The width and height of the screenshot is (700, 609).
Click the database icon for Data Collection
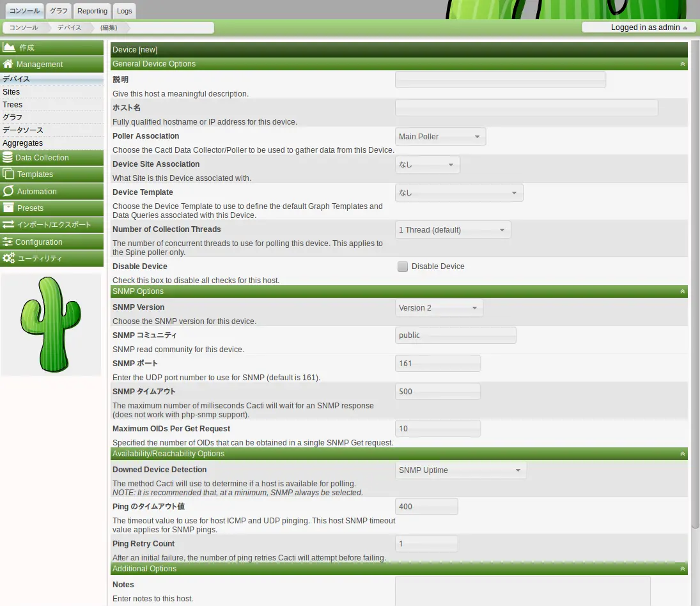point(8,157)
